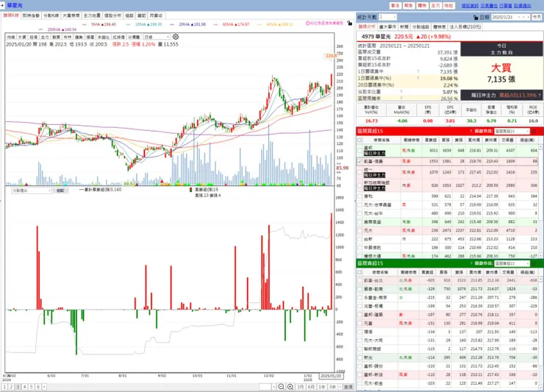Tick the 統一 row checkbox
Screen dimensions: 544x392
tap(359, 172)
